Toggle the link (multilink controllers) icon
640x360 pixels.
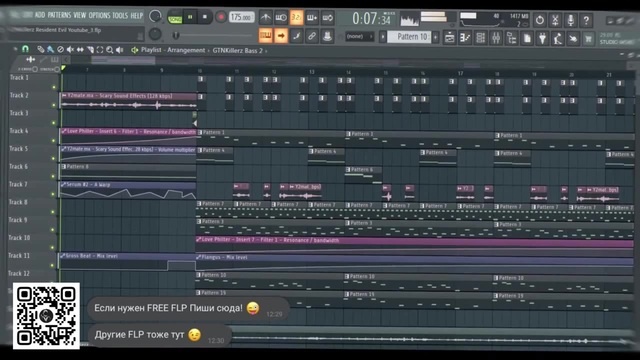(312, 36)
